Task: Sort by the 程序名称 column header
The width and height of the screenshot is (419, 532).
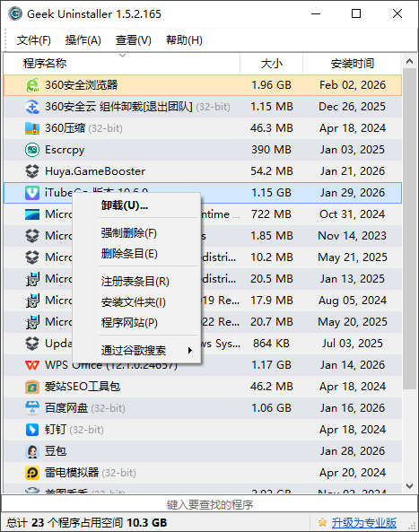Action: (x=122, y=64)
